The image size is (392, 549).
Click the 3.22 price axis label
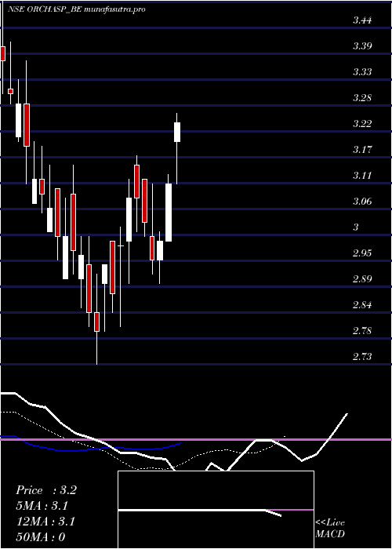click(x=362, y=124)
